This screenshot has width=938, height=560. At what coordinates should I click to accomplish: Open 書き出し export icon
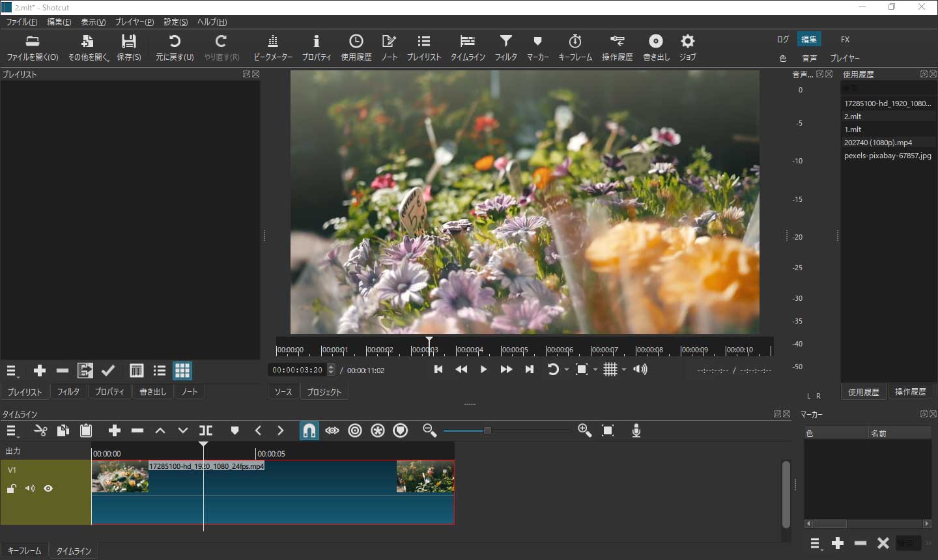[656, 48]
